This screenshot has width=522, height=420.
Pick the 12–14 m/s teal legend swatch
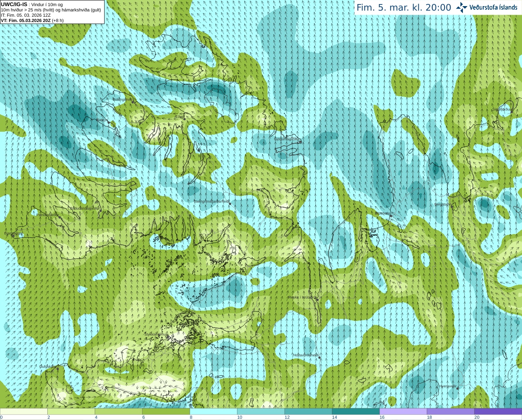pyautogui.click(x=308, y=411)
